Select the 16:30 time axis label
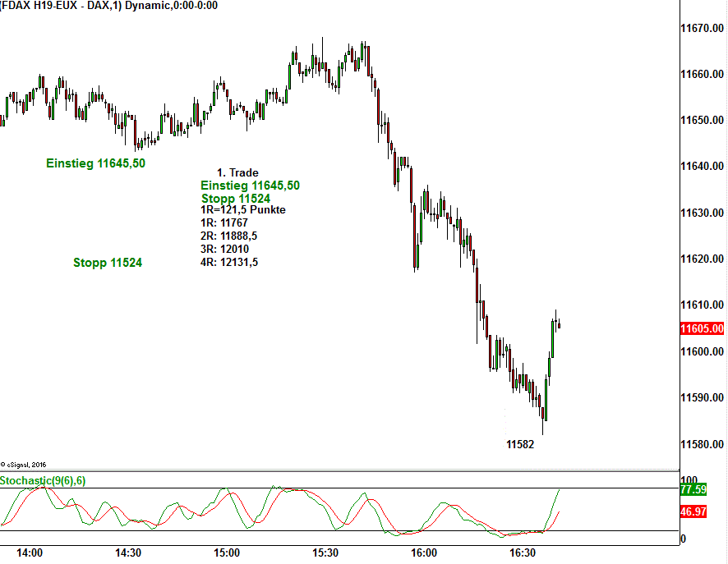Image resolution: width=728 pixels, height=564 pixels. [x=523, y=553]
